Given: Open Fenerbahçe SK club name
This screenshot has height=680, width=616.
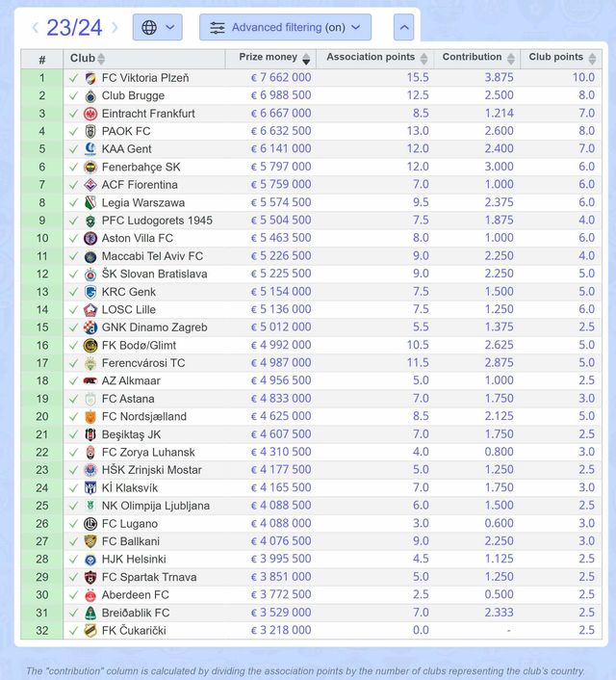Looking at the screenshot, I should coord(141,167).
